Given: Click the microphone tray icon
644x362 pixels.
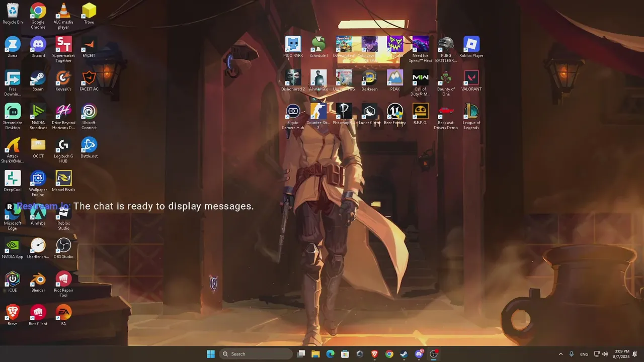Looking at the screenshot, I should [x=572, y=354].
